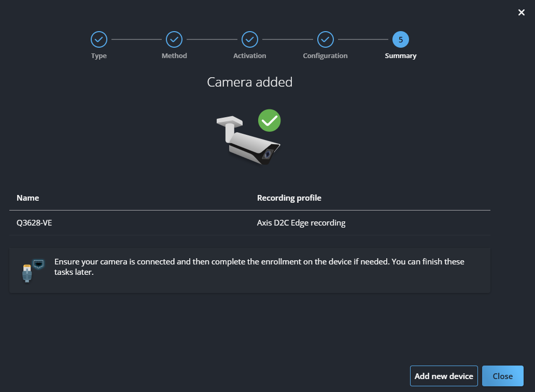
Task: Select the Method step label
Action: 174,56
